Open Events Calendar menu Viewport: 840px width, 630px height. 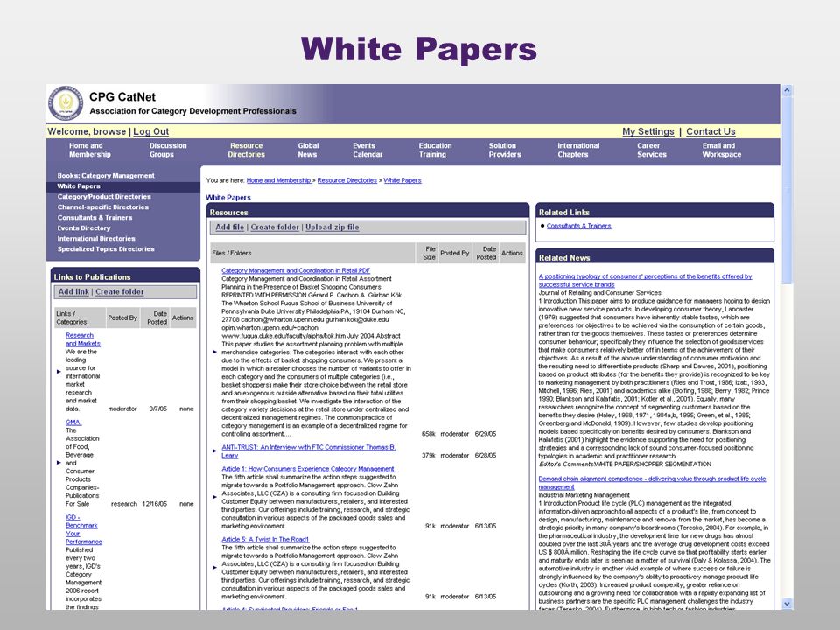(x=367, y=150)
